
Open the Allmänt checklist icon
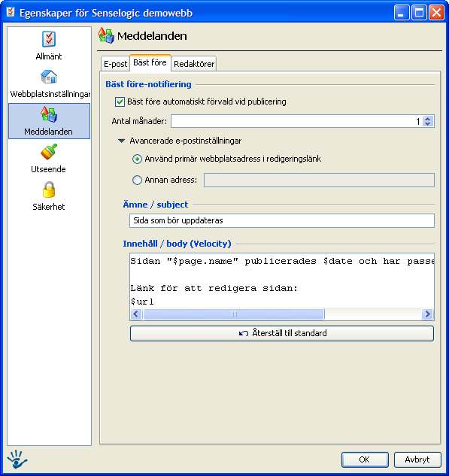[49, 39]
